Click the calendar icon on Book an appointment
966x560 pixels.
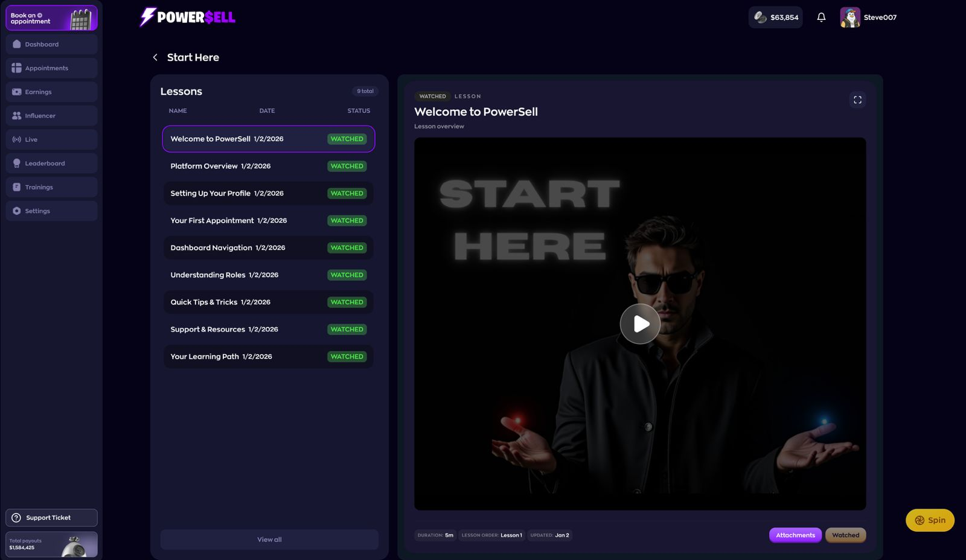[80, 20]
